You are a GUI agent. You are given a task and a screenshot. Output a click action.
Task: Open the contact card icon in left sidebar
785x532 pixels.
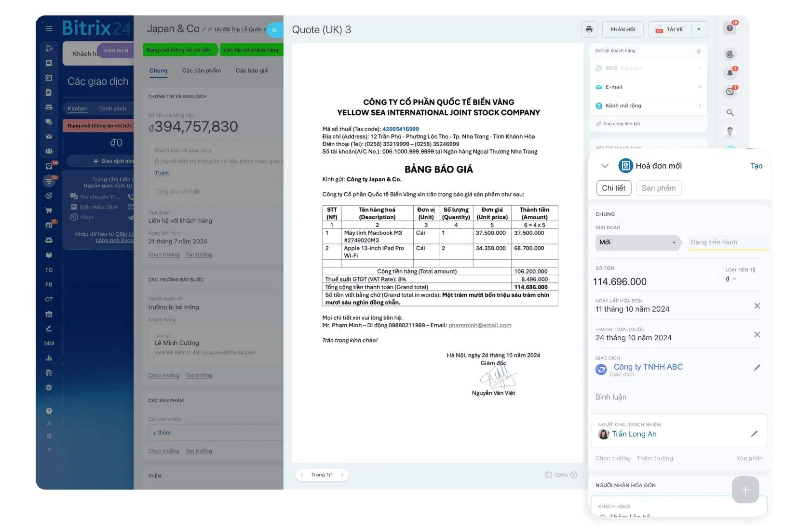coord(49,225)
